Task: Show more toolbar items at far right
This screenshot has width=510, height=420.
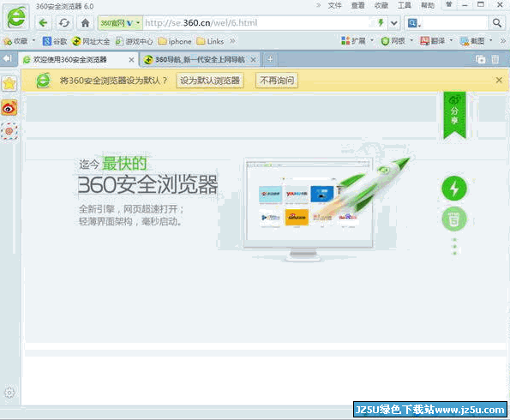Action: pos(503,41)
